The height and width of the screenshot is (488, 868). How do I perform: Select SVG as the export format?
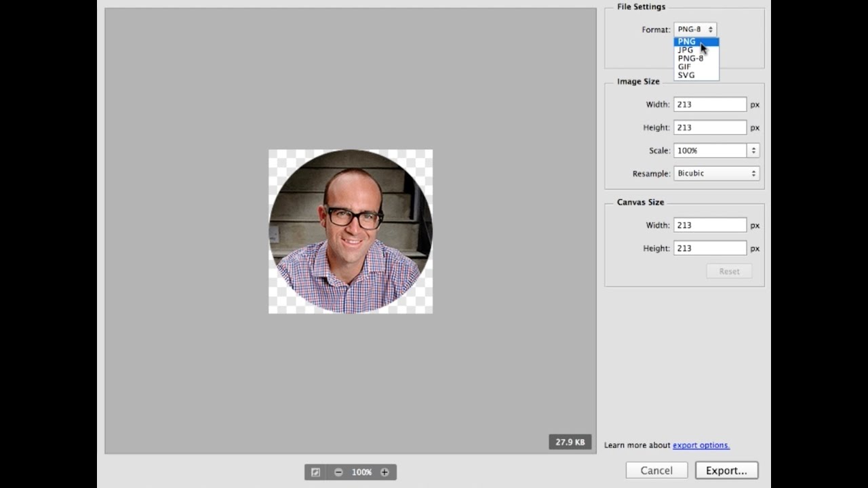coord(686,75)
